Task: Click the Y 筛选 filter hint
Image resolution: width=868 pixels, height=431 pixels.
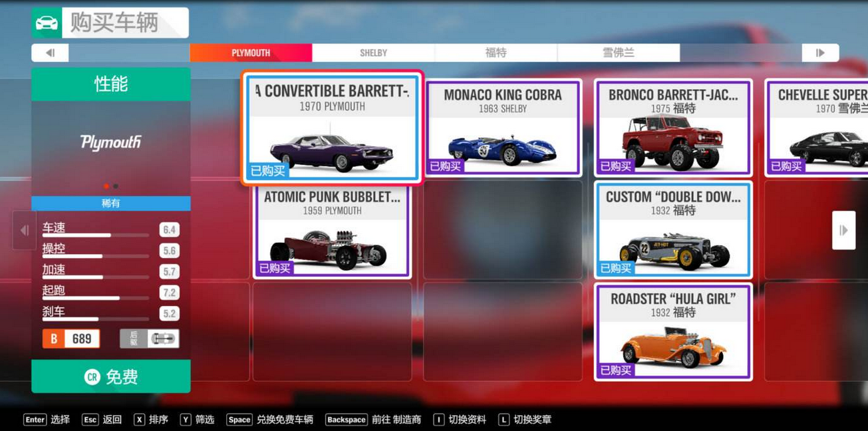Action: [198, 420]
